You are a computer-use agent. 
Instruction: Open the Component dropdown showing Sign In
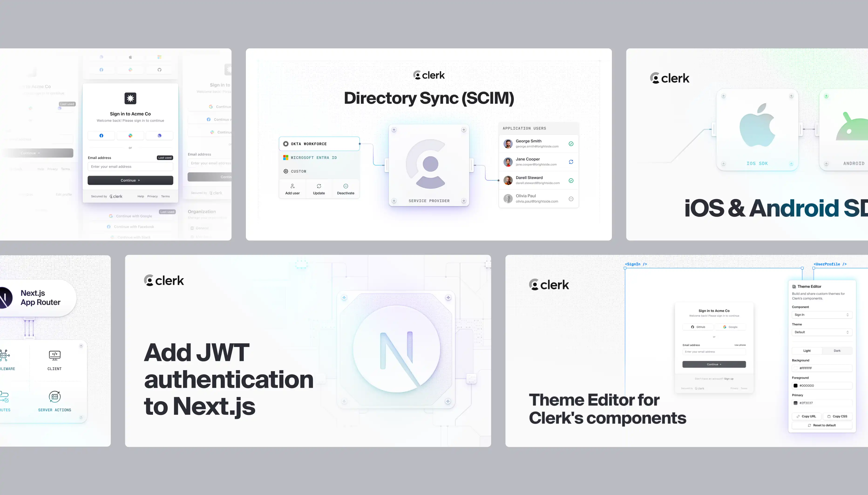click(822, 315)
